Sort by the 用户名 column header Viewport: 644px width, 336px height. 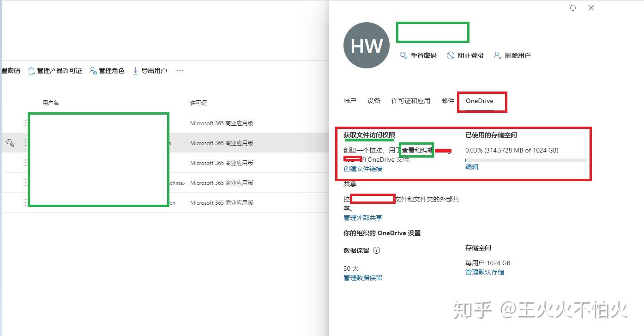tap(51, 103)
